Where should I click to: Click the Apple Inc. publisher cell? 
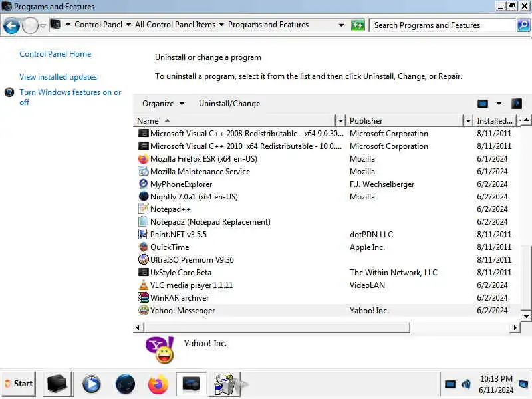click(x=367, y=247)
